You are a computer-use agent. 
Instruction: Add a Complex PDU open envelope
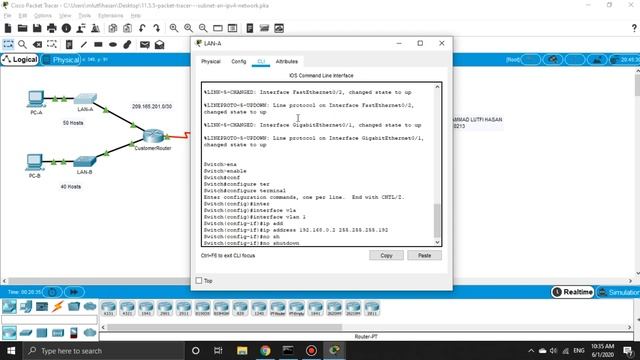pos(159,44)
